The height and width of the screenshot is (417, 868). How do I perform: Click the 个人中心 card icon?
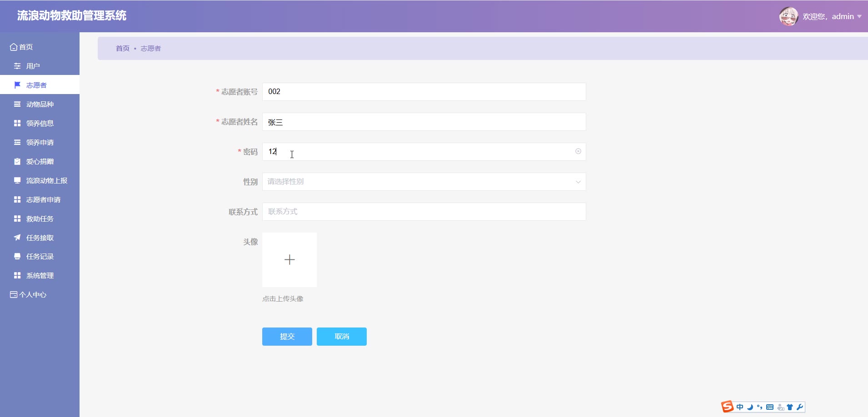14,295
